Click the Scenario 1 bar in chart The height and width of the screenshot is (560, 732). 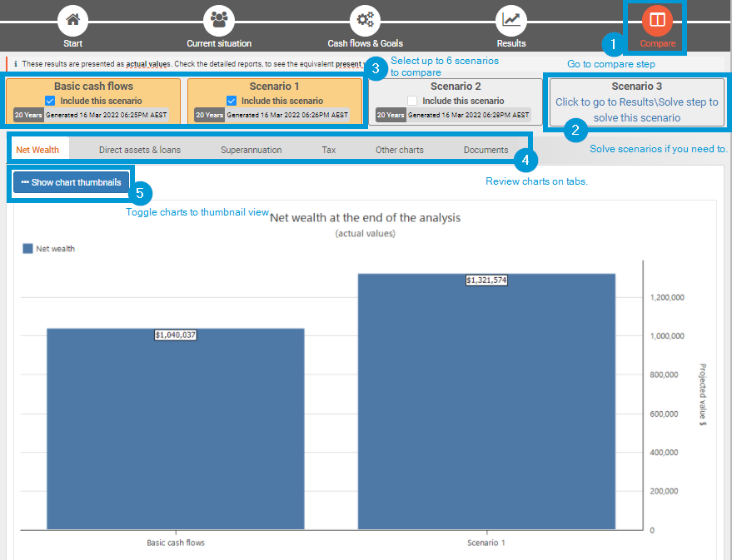pyautogui.click(x=486, y=408)
